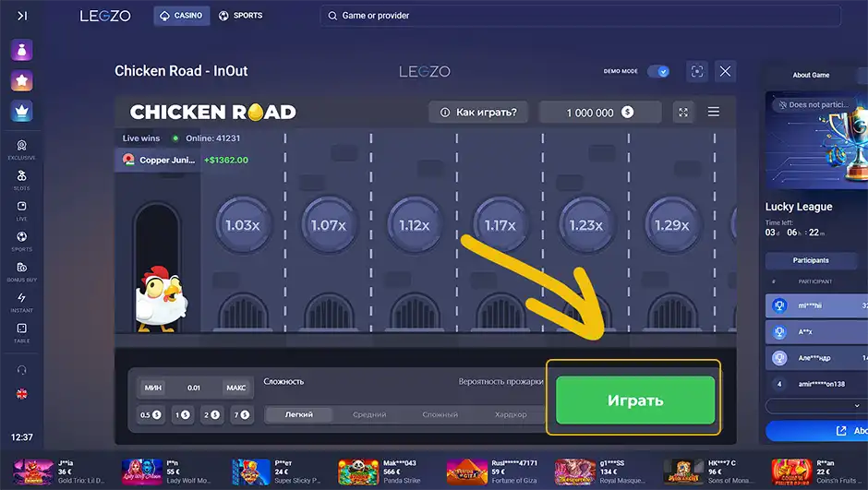Select Легкий difficulty level

click(299, 414)
